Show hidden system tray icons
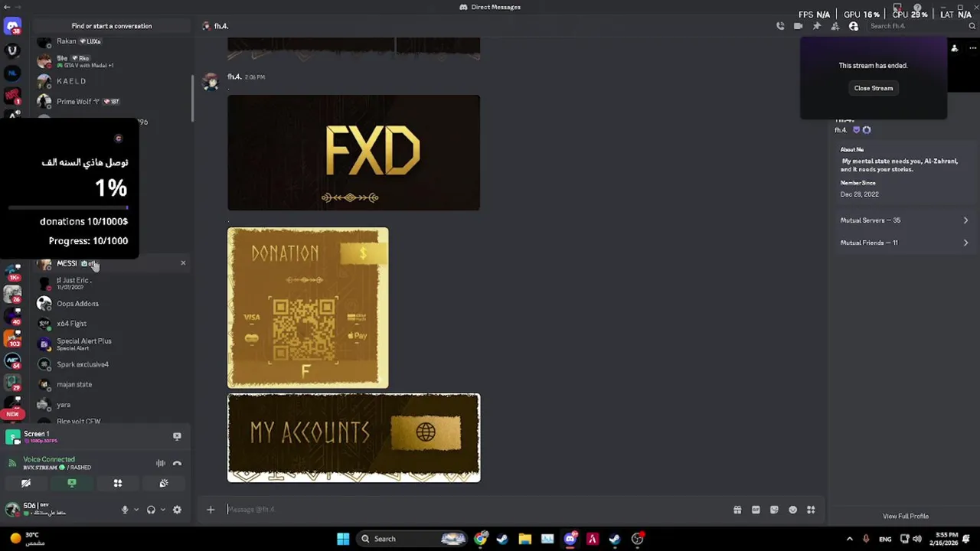 (849, 539)
